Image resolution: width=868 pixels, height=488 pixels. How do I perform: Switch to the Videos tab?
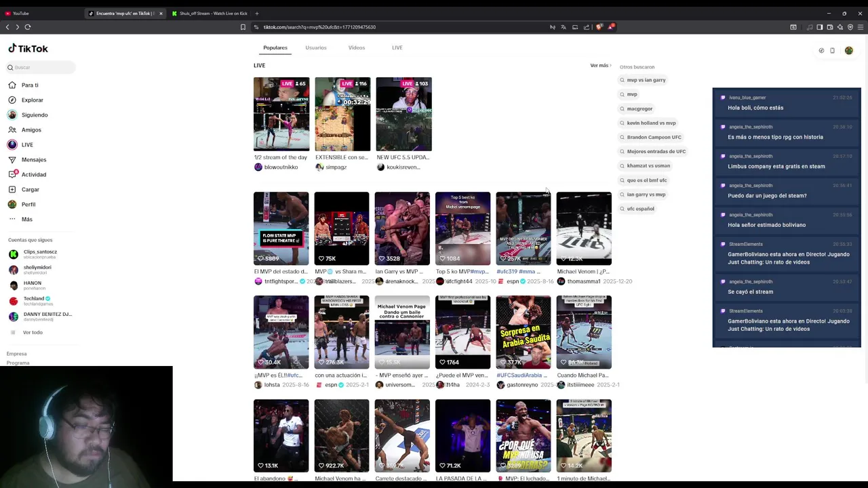pos(357,48)
